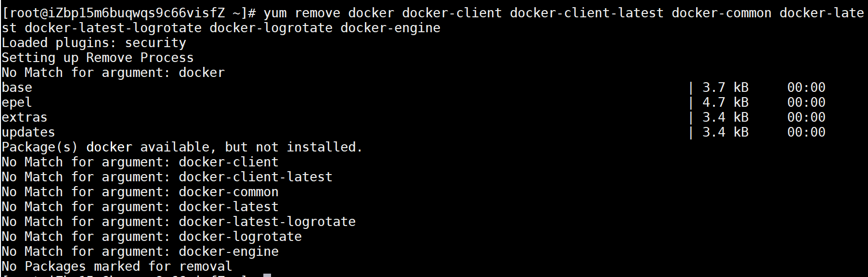Screen dimensions: 868x277
Task: Click the "updates" repository name
Action: click(x=28, y=132)
